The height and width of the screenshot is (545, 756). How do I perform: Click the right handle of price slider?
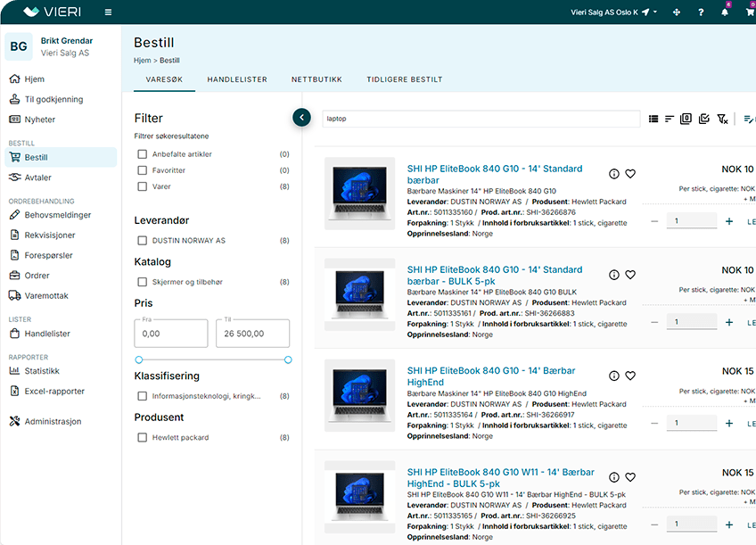click(288, 359)
